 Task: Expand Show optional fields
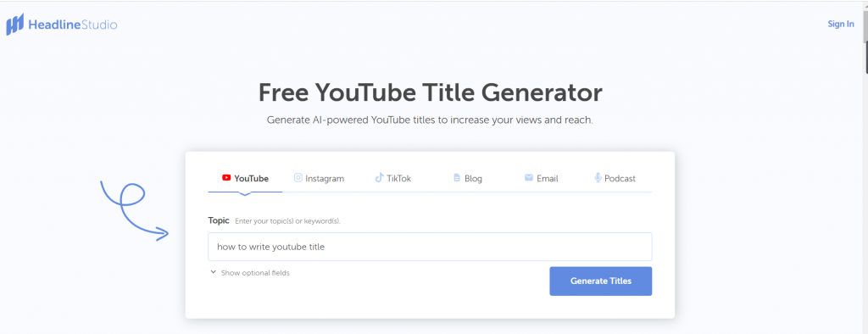(250, 273)
